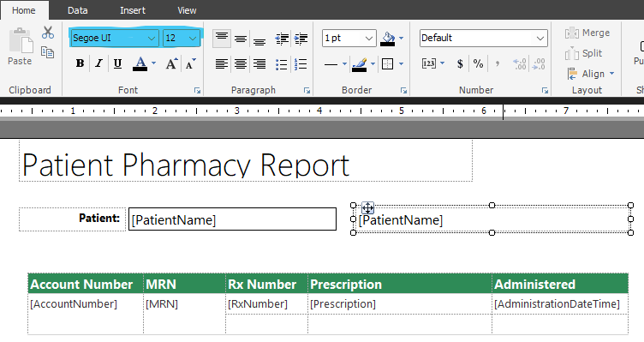Select the Patient: label textbox
Image resolution: width=644 pixels, height=342 pixels.
(72, 219)
